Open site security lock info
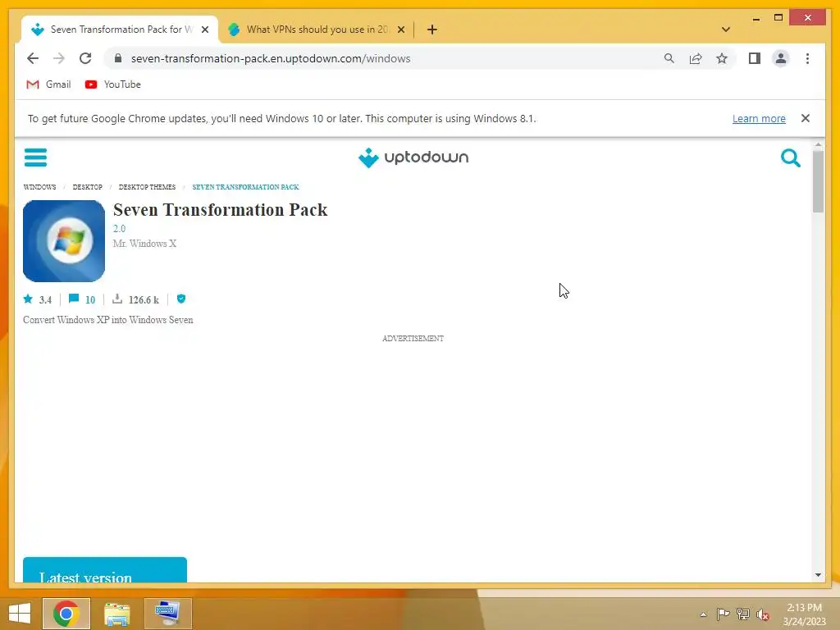Screen dimensions: 840x630 click(x=118, y=58)
